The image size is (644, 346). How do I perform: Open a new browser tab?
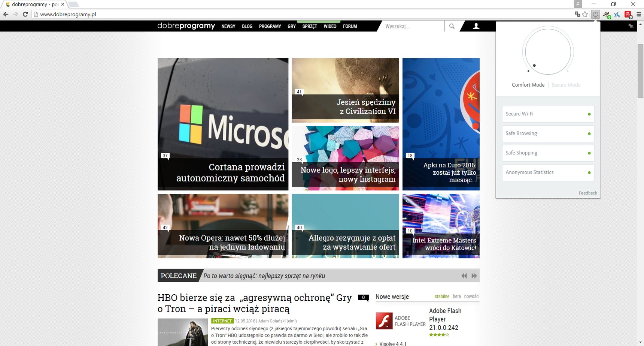coord(73,4)
